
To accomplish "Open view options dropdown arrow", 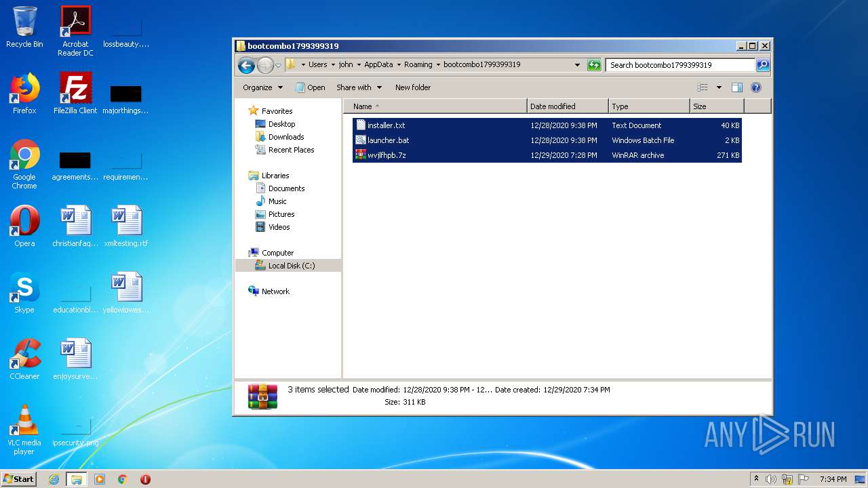I will [x=719, y=87].
